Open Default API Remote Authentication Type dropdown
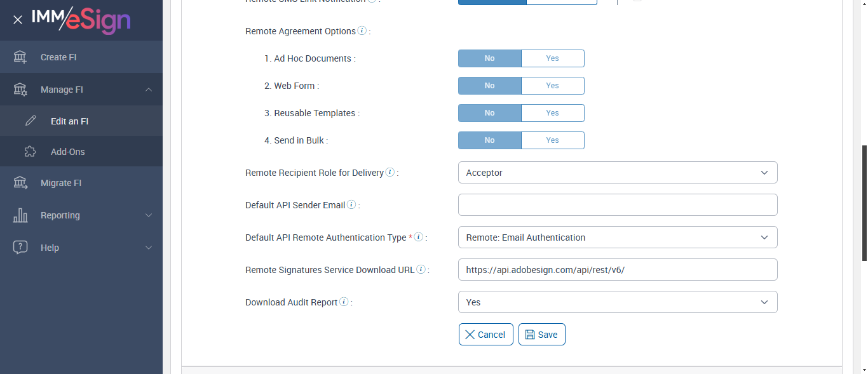 [x=617, y=237]
